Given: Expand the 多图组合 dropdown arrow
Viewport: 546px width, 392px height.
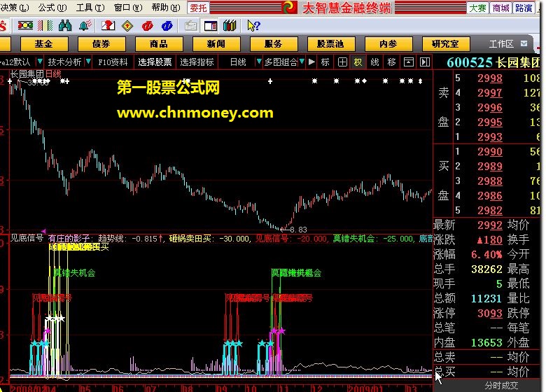Looking at the screenshot, I should click(302, 62).
